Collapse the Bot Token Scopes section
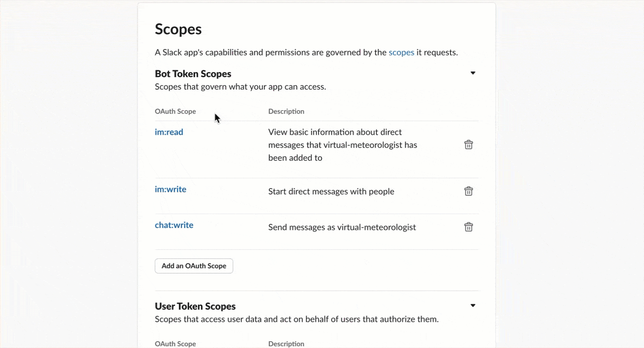The width and height of the screenshot is (644, 348). coord(473,73)
